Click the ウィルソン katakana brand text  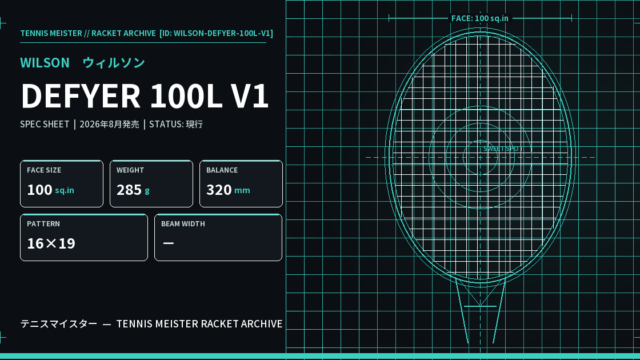[x=113, y=63]
